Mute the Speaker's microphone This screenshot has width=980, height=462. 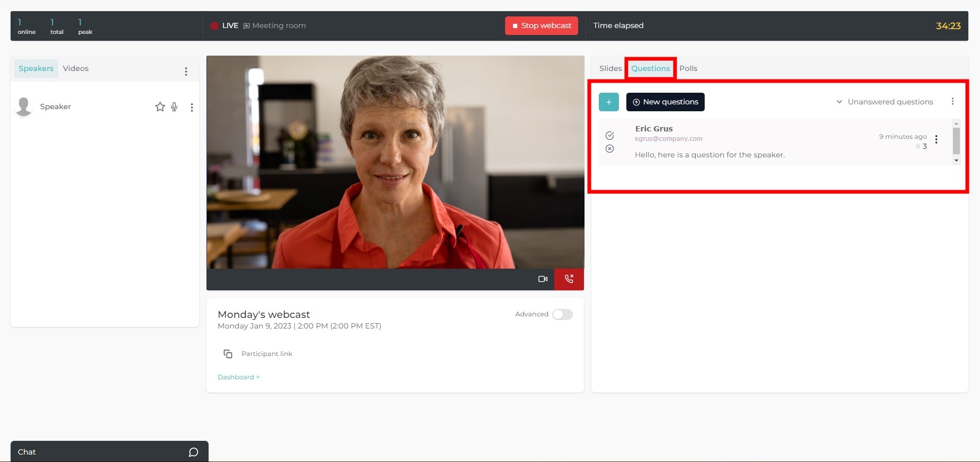click(x=174, y=107)
